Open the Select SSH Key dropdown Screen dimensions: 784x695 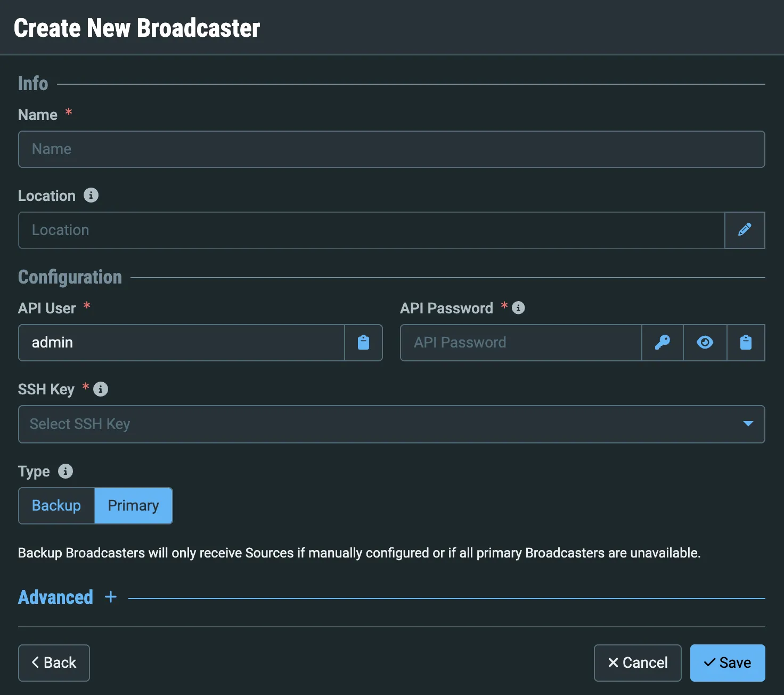tap(391, 424)
